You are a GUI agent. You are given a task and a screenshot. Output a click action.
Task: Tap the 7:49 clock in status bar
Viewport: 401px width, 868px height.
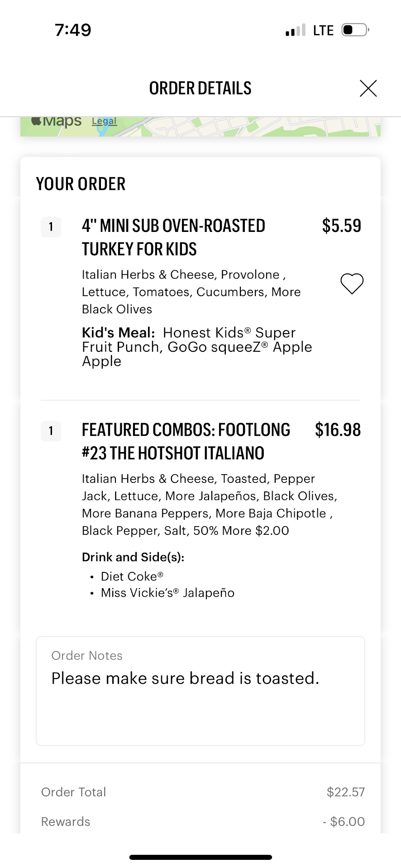[73, 30]
